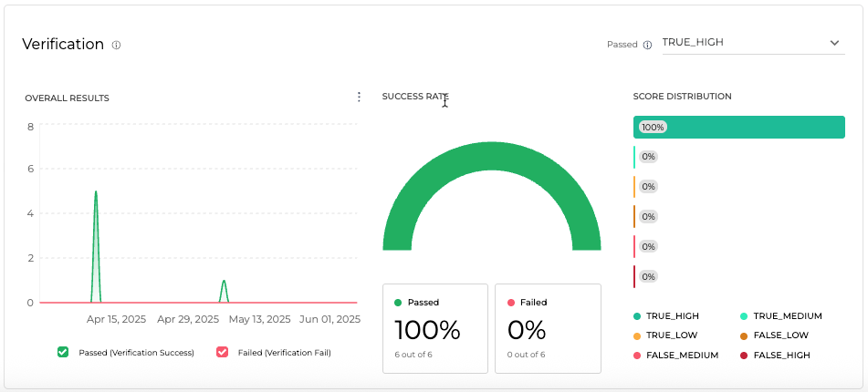Viewport: 868px width, 392px height.
Task: Click the TRUE_LOW legend dot
Action: click(x=637, y=335)
